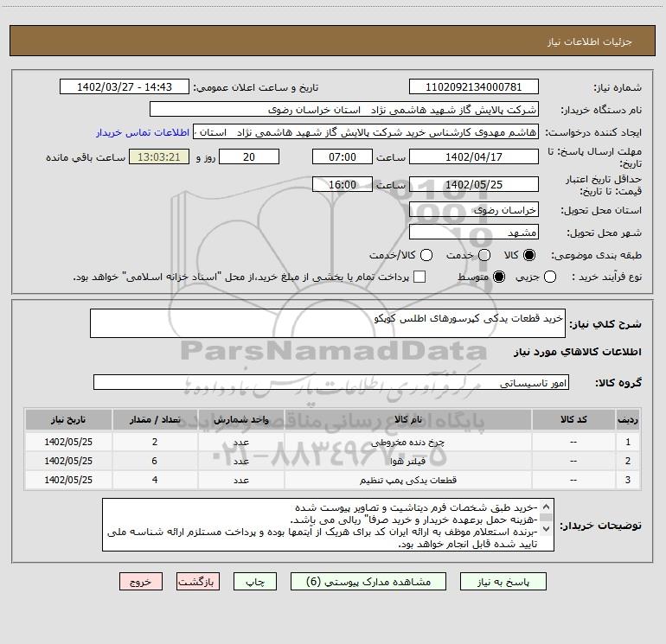The height and width of the screenshot is (644, 666).
Task: Click the response deadline date 1402/04/17
Action: click(474, 156)
